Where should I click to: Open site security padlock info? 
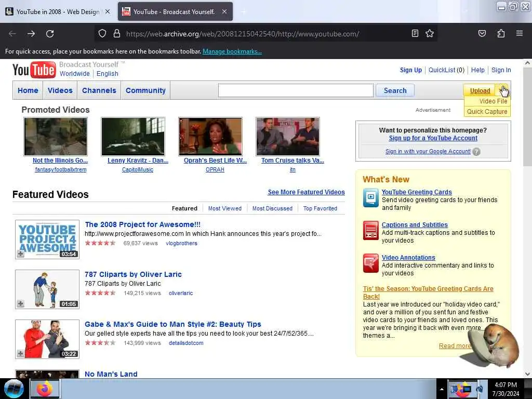(117, 33)
